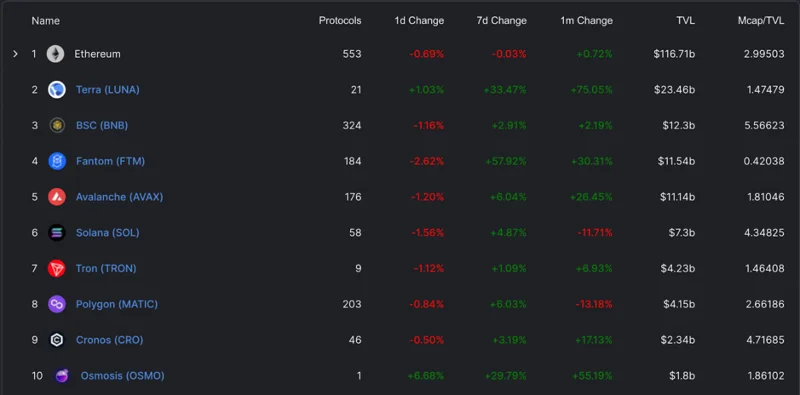Click Solana's TVL value $7.3b
This screenshot has height=395, width=800.
[x=682, y=233]
